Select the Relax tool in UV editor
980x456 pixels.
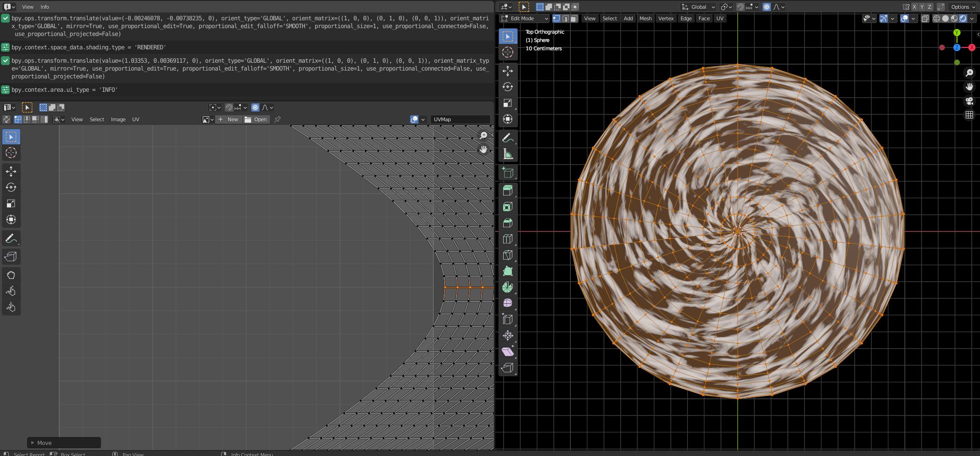pos(11,291)
